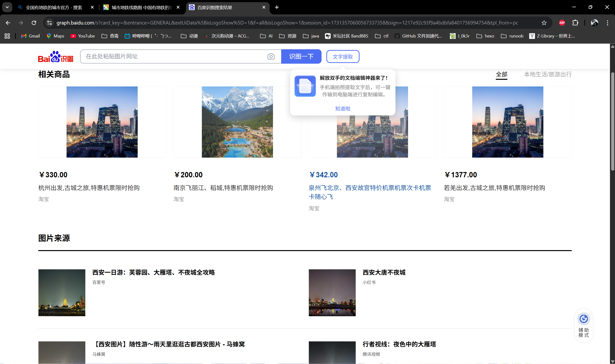Reload the page with the refresh icon
This screenshot has width=615, height=364.
coord(34,23)
